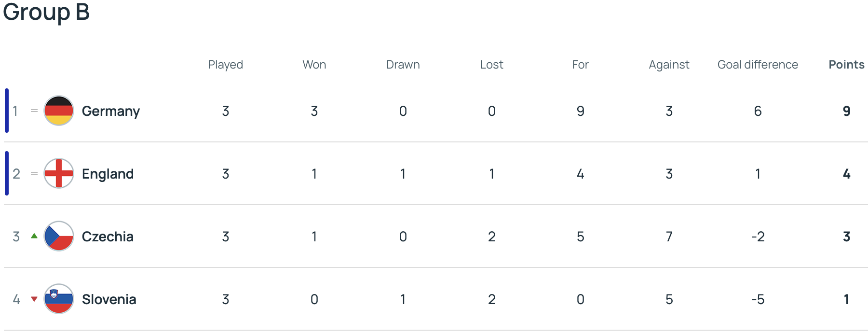Viewport: 868px width, 335px height.
Task: Click the Czechia flag icon
Action: (59, 236)
